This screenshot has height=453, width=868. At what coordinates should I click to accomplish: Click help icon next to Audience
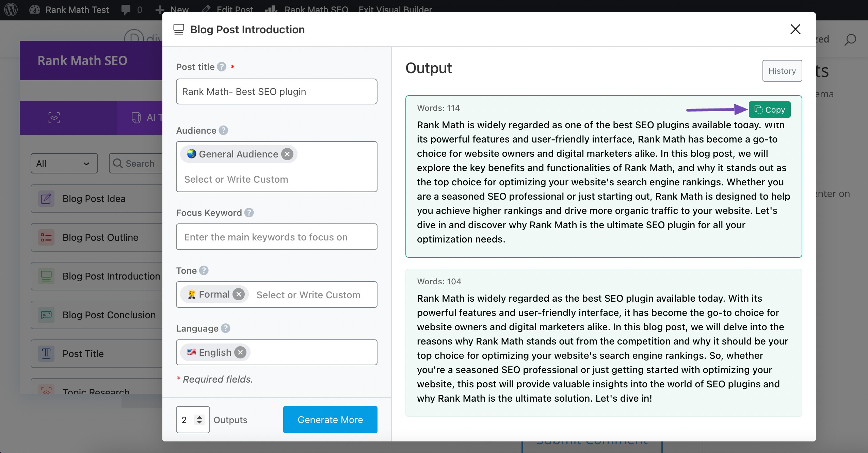pos(223,130)
